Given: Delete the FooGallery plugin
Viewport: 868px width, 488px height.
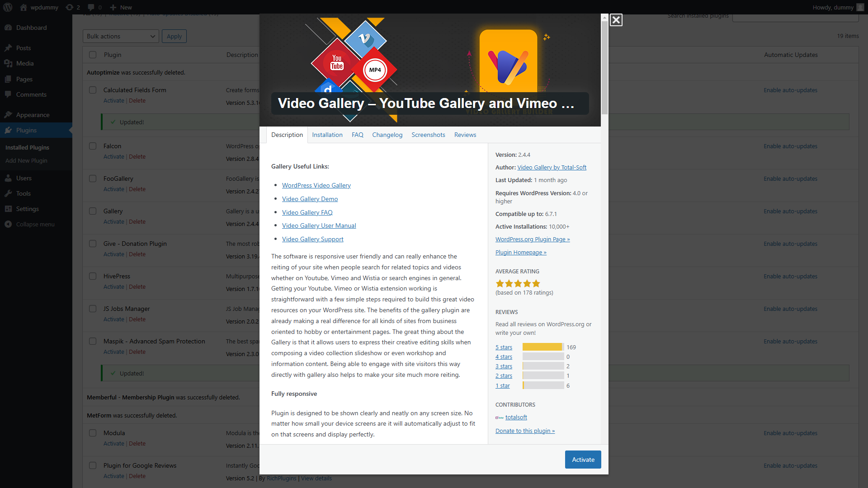Looking at the screenshot, I should (137, 189).
